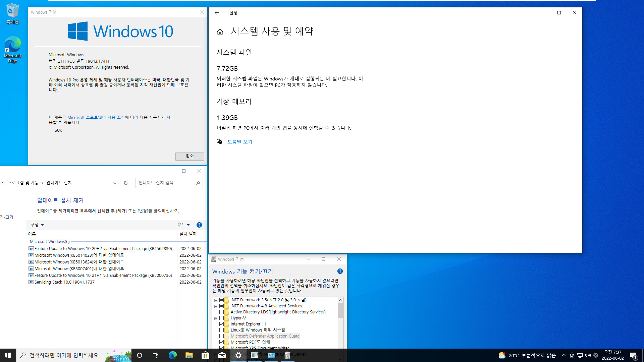
Task: Click the Windows Features list scrollbar thumb
Action: 340,310
